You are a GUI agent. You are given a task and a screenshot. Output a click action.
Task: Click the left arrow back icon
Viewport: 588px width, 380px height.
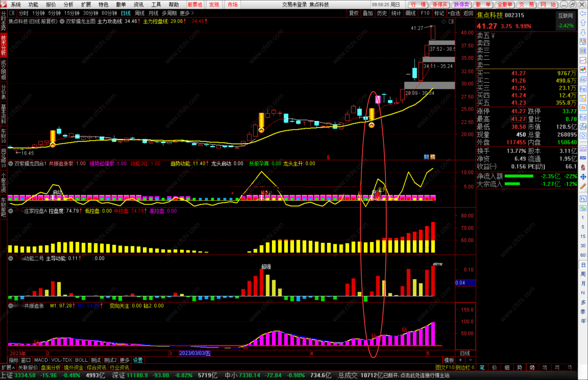pos(583,14)
